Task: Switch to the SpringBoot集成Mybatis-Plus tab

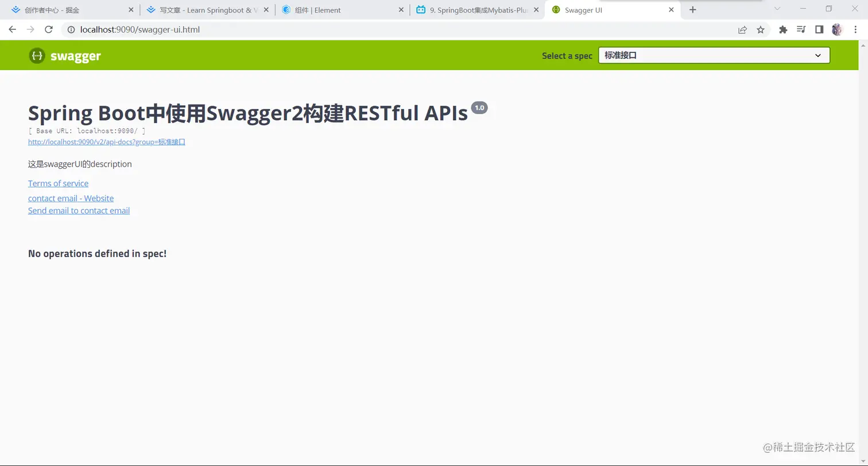Action: click(478, 10)
